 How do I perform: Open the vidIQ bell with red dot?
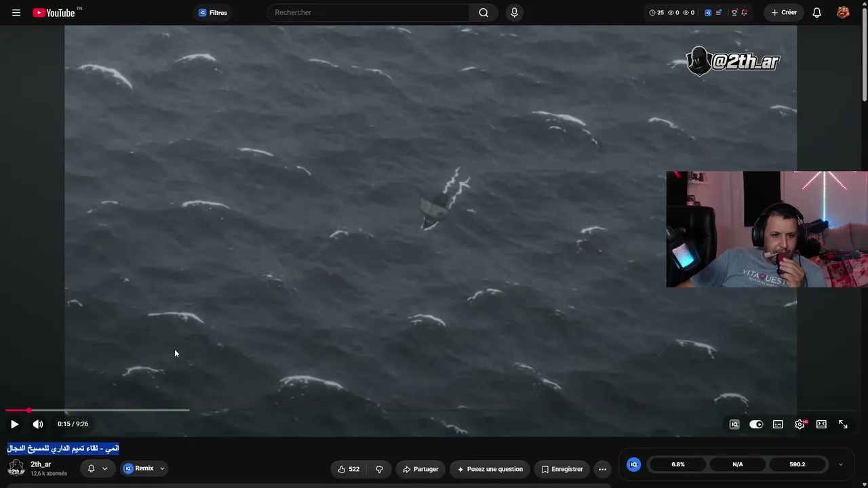coord(744,13)
